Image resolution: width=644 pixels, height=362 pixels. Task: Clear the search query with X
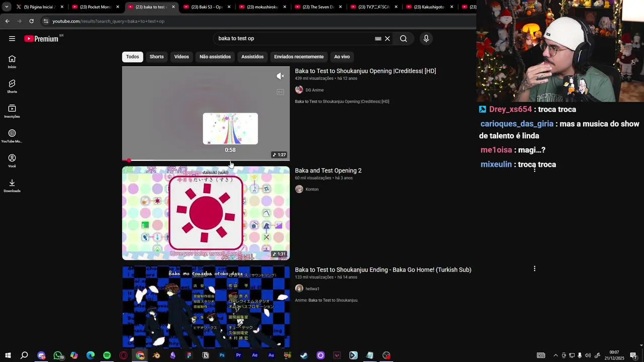[387, 39]
